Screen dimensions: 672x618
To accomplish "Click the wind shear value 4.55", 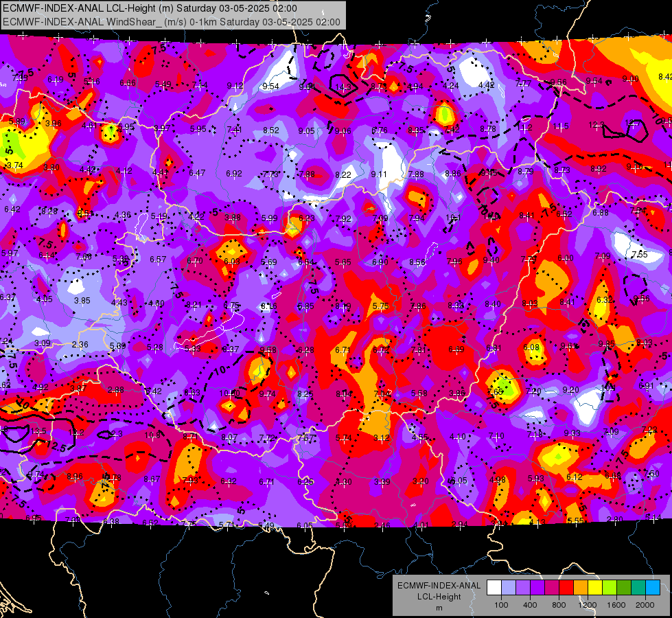I will pos(419,437).
